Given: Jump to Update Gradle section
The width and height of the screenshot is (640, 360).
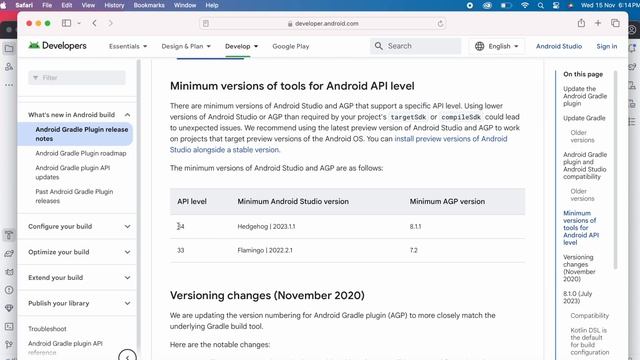Looking at the screenshot, I should point(584,118).
